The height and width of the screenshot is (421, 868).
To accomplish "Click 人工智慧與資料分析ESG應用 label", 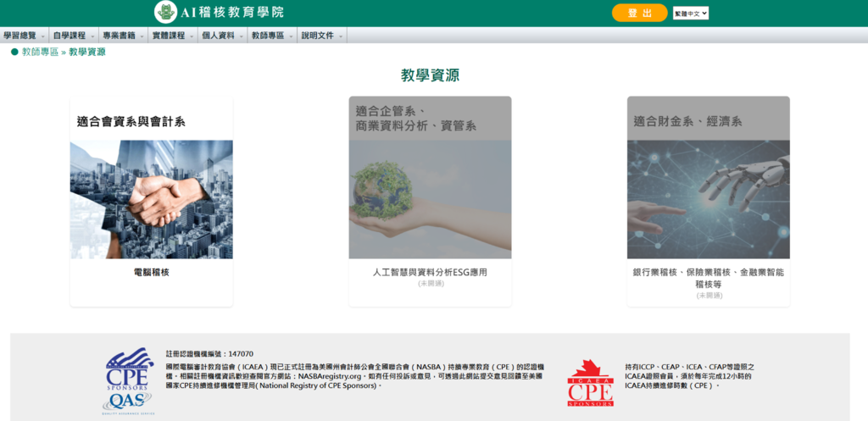I will click(x=430, y=272).
